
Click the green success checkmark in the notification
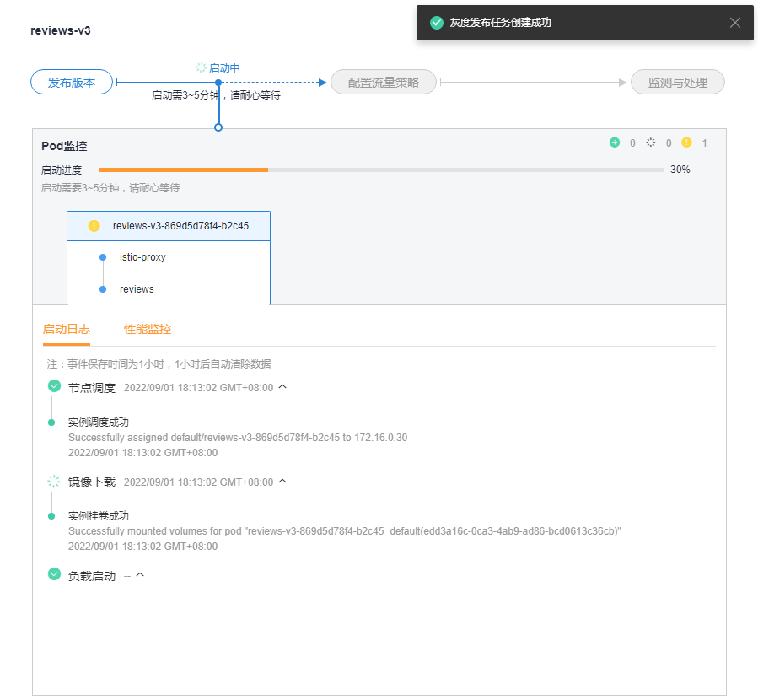pyautogui.click(x=436, y=23)
